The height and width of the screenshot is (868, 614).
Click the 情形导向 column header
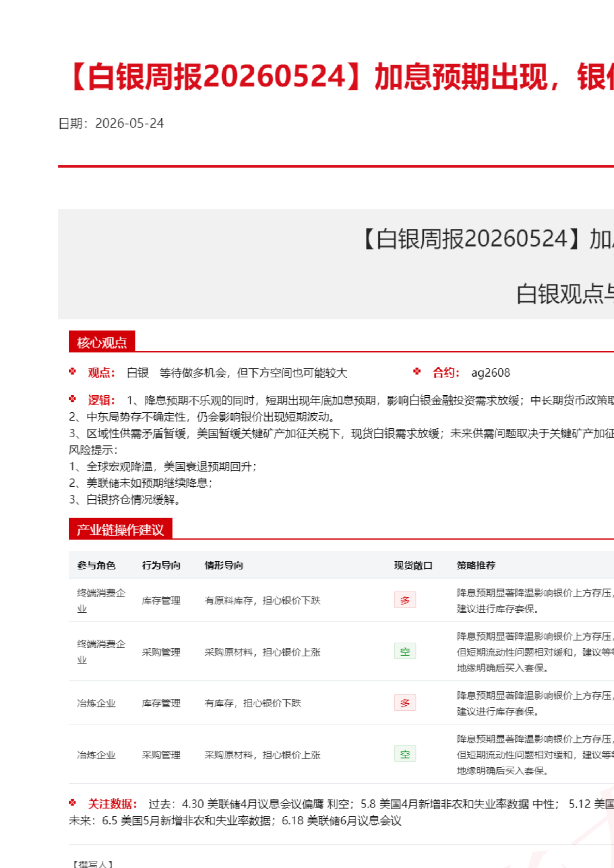tap(224, 565)
